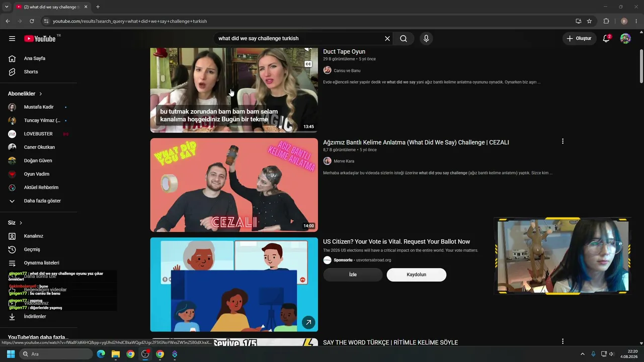Click the Kaydolun button on the ad
The image size is (644, 362).
coord(417,275)
